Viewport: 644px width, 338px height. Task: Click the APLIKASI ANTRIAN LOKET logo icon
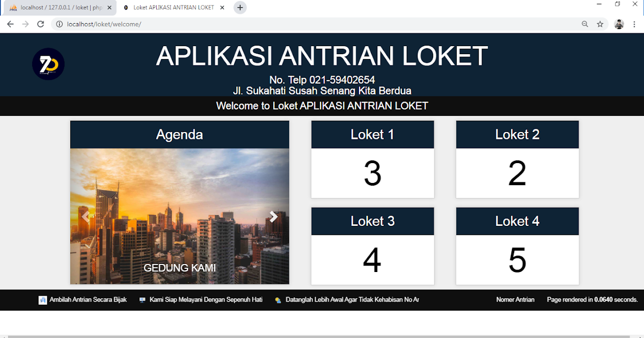48,63
